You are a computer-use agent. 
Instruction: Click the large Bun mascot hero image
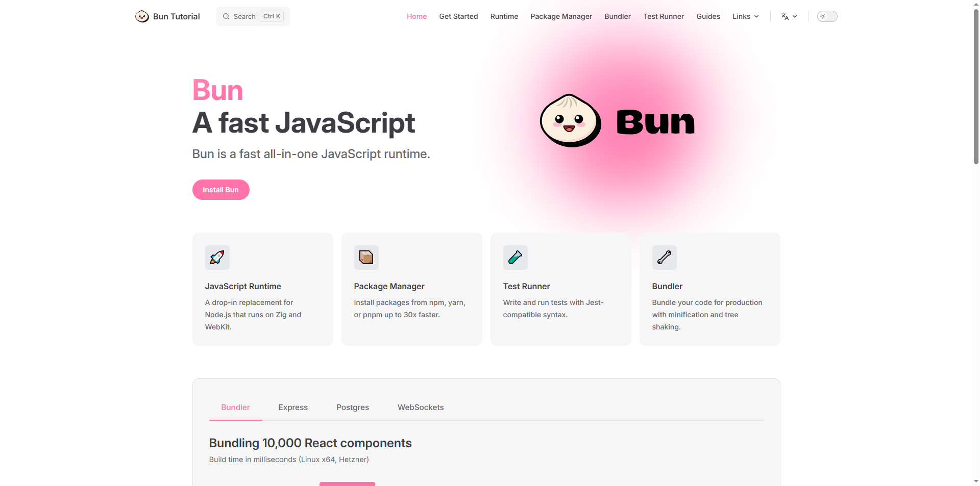[618, 121]
